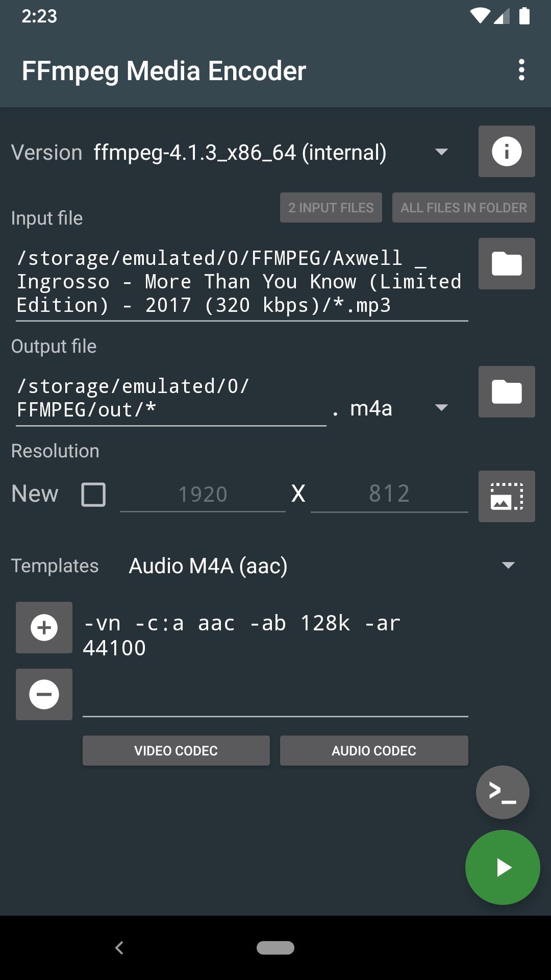Remove command option with minus button
This screenshot has width=551, height=980.
[44, 694]
